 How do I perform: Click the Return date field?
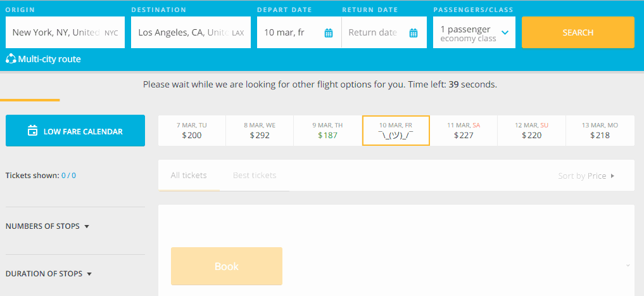(x=373, y=33)
